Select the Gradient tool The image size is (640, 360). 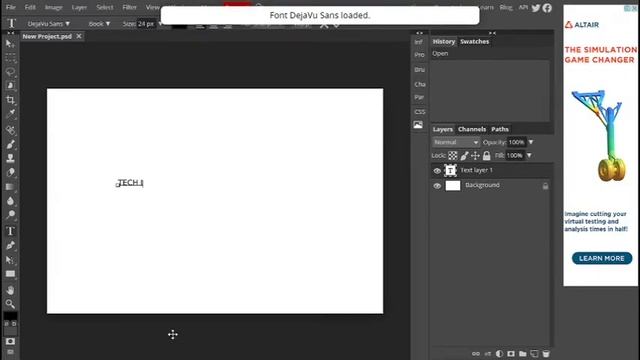[10, 187]
